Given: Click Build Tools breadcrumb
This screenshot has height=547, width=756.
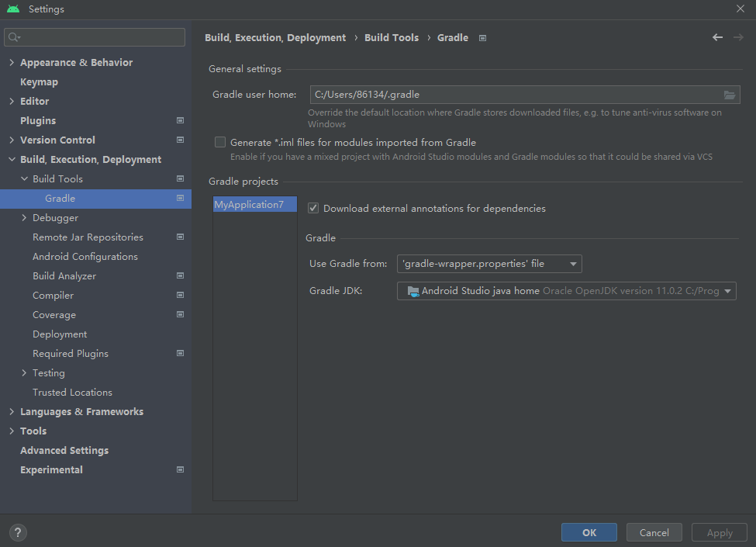Looking at the screenshot, I should pyautogui.click(x=392, y=37).
